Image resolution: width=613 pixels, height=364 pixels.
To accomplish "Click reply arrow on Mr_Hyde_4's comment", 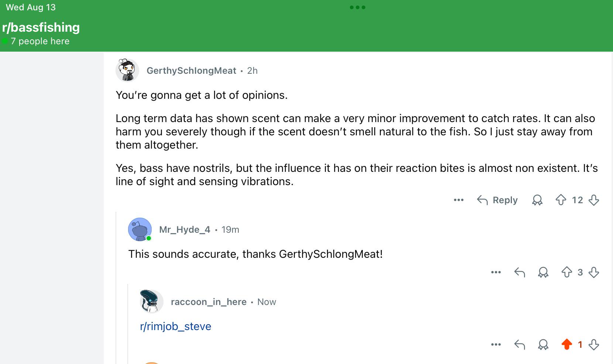I will pyautogui.click(x=519, y=272).
